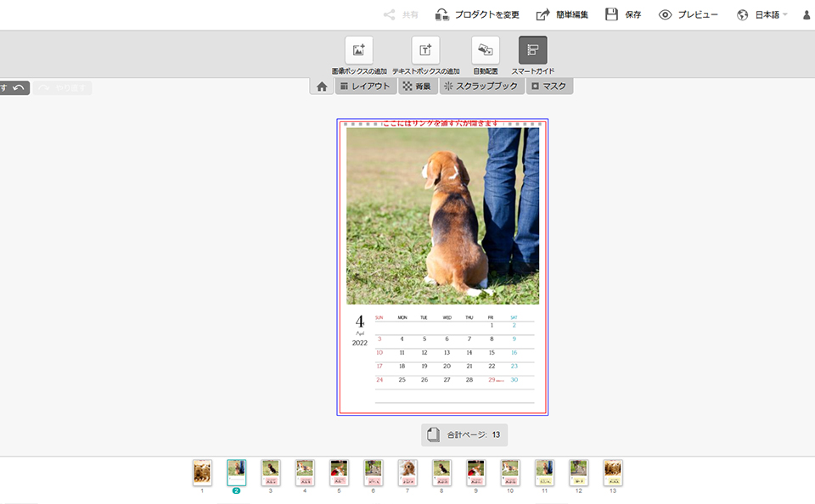815x504 pixels.
Task: Click the add text box icon
Action: 425,50
